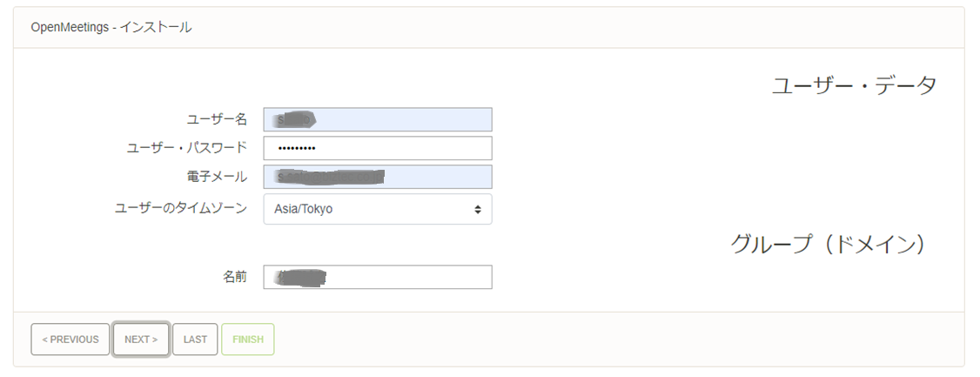Click the Asia/Tokyo selected value text
The height and width of the screenshot is (377, 980).
pyautogui.click(x=303, y=209)
